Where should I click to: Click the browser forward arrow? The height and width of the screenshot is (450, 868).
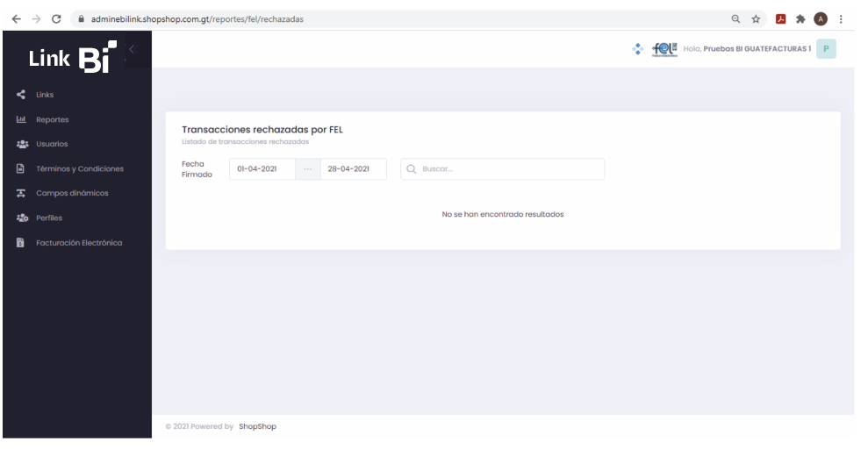tap(37, 18)
